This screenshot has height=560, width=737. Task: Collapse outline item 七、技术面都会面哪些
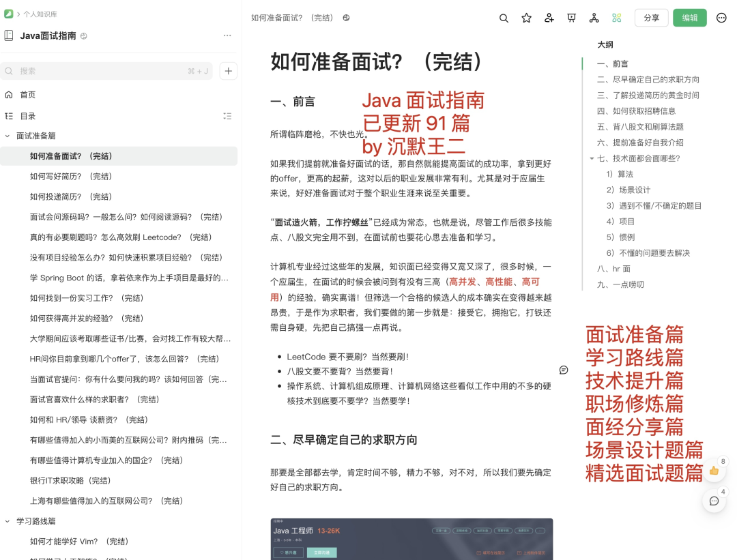(x=592, y=158)
